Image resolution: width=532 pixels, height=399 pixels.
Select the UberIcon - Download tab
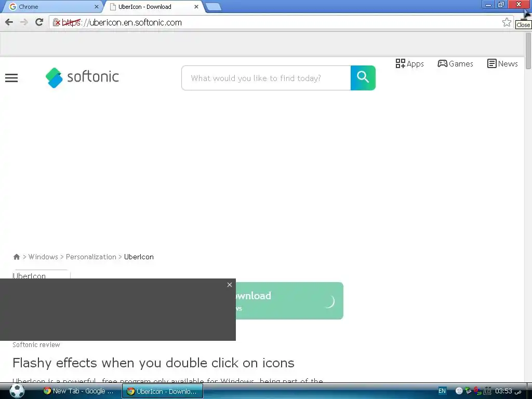coord(153,7)
